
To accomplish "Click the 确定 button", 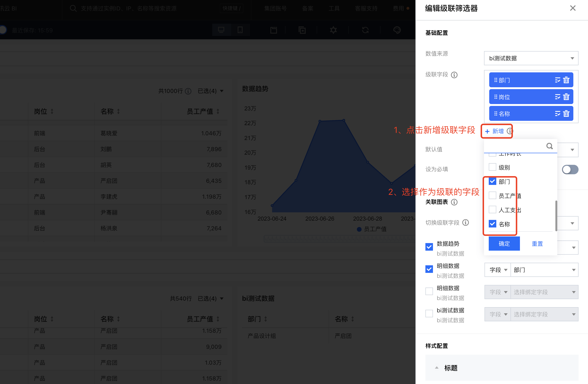I will 504,244.
